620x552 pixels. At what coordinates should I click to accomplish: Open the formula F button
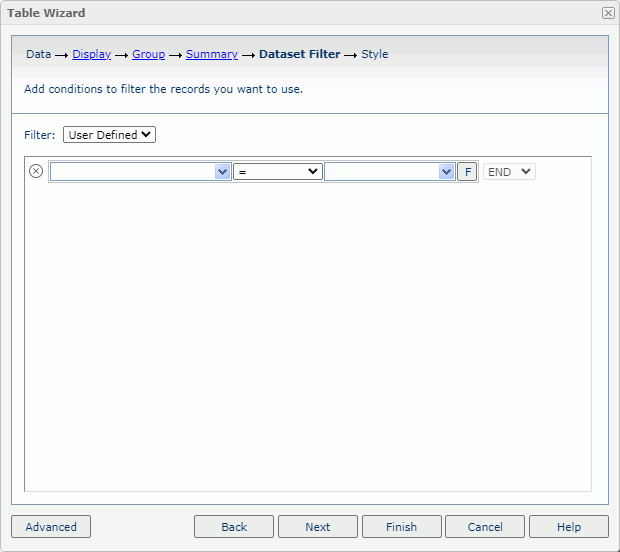pyautogui.click(x=467, y=172)
